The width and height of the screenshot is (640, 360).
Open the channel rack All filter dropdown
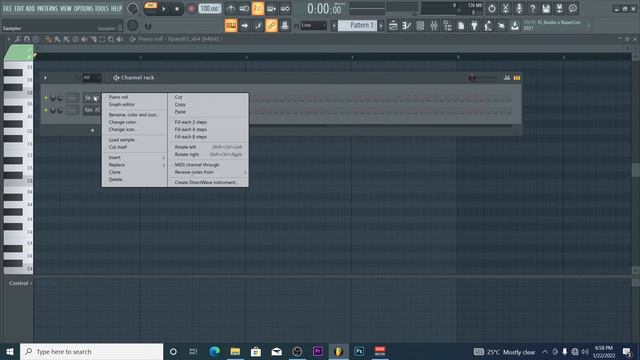coord(91,78)
